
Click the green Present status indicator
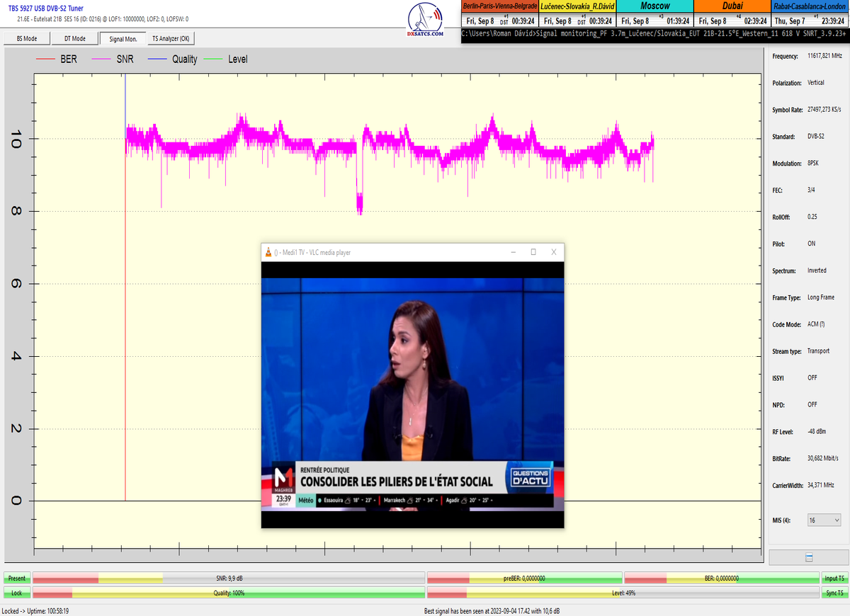point(16,578)
